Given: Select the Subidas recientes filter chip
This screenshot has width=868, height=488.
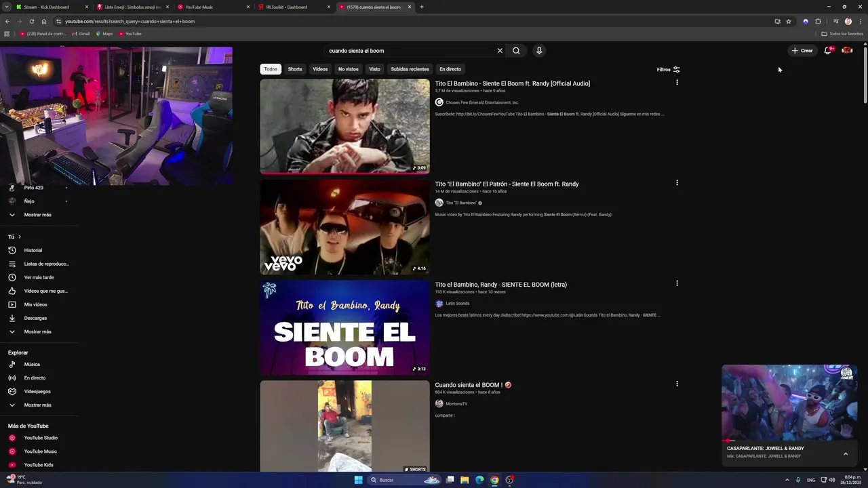Looking at the screenshot, I should (410, 69).
